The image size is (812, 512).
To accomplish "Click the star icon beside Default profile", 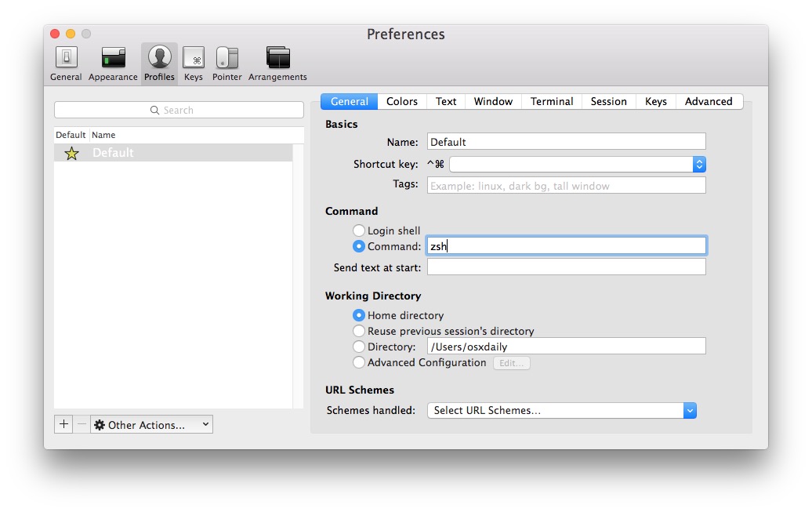I will tap(71, 153).
